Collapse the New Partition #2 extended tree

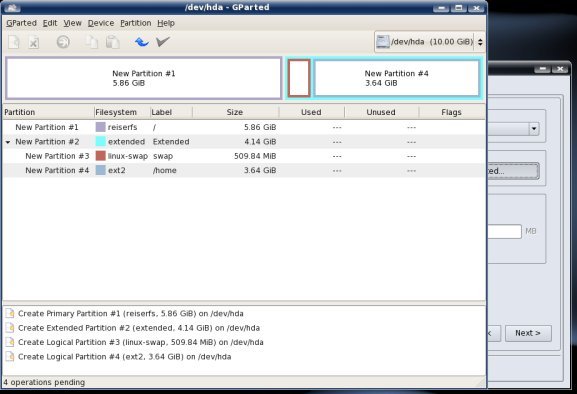8,142
